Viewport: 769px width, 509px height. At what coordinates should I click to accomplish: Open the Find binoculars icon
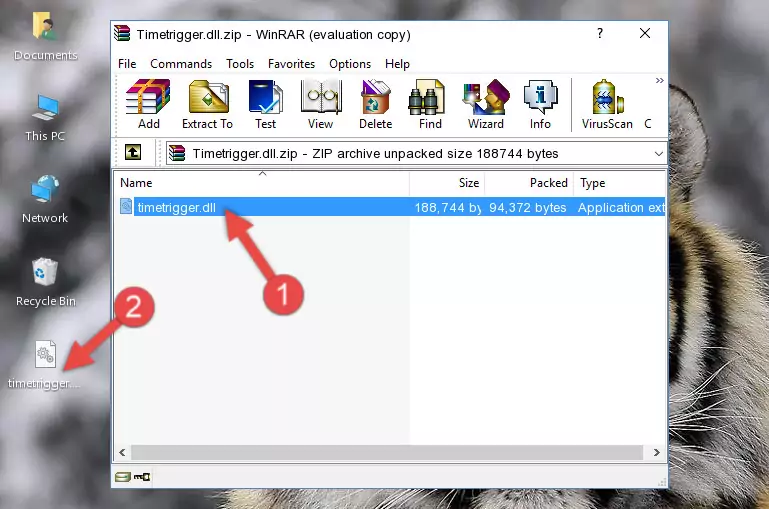click(x=430, y=104)
